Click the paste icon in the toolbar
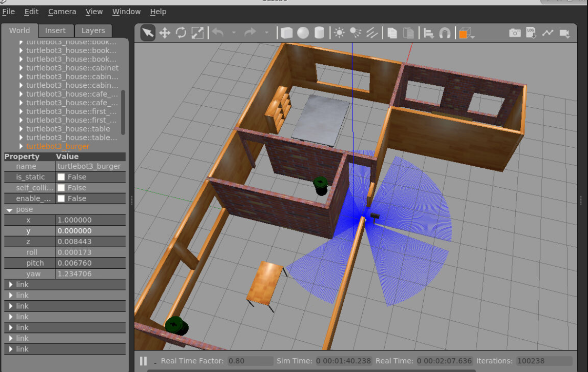Viewport: 588px width, 372px height. pyautogui.click(x=409, y=33)
